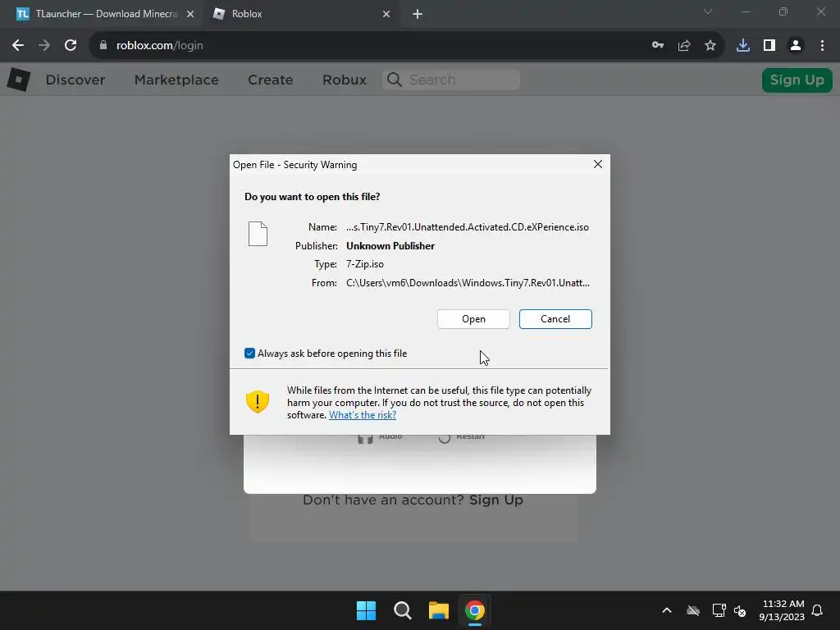Click the From path text

[x=468, y=283]
